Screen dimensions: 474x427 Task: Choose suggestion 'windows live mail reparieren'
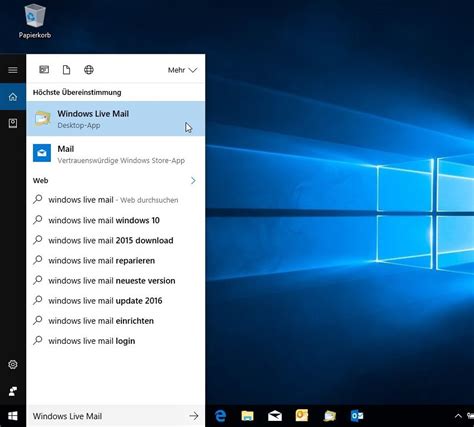116,260
